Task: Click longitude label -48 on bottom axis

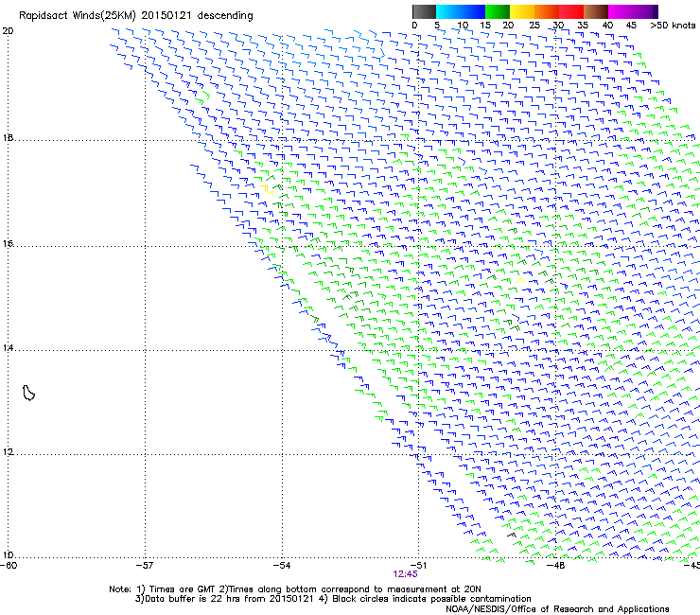Action: (x=555, y=566)
